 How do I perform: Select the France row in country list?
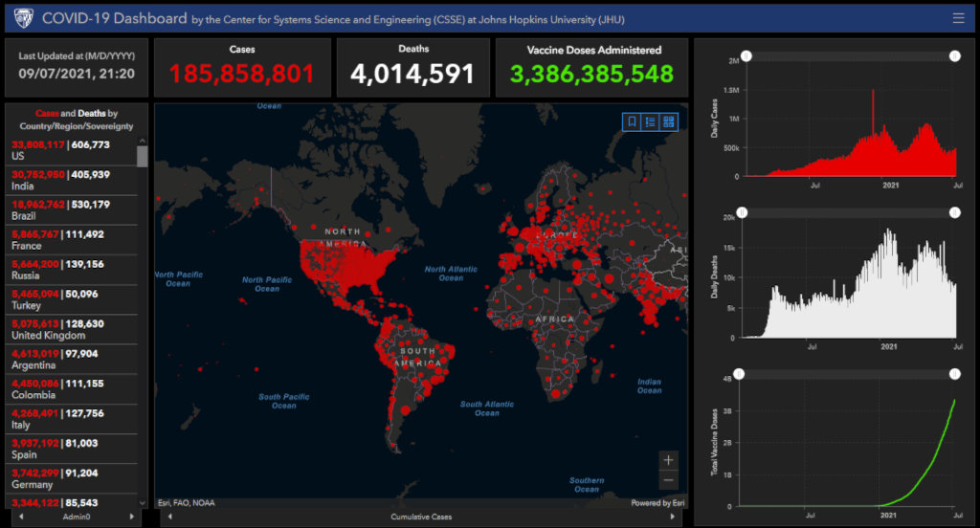pyautogui.click(x=71, y=240)
